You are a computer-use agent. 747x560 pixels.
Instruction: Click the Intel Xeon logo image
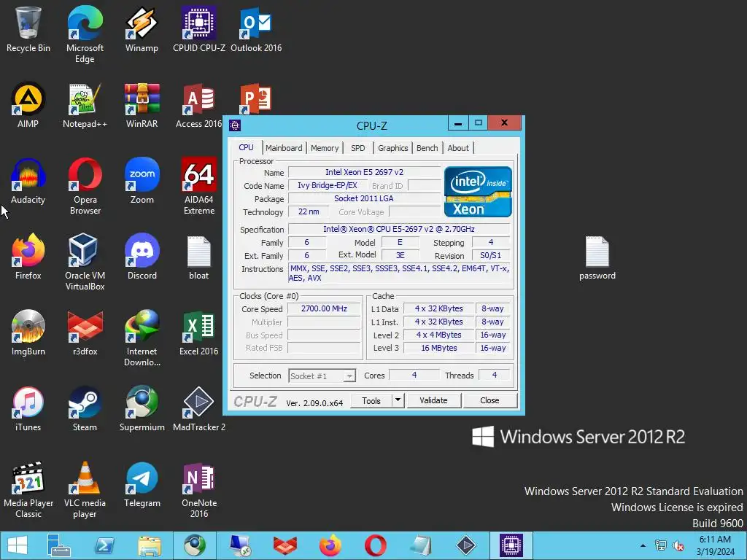click(x=478, y=192)
